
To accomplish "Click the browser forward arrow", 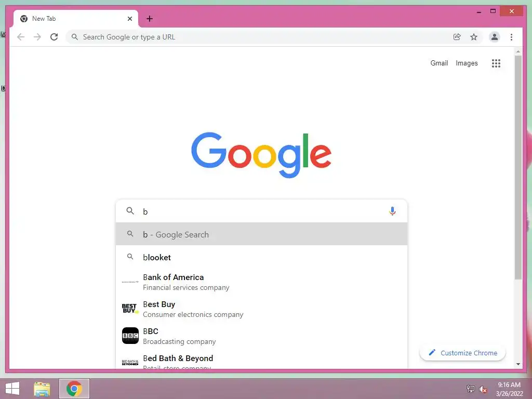I will click(x=37, y=37).
